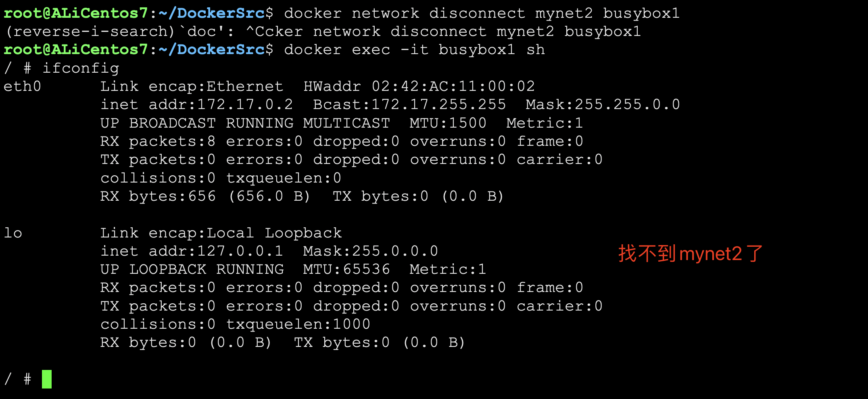Click first line's docker network disconnect command
Image resolution: width=868 pixels, height=399 pixels.
coord(482,13)
